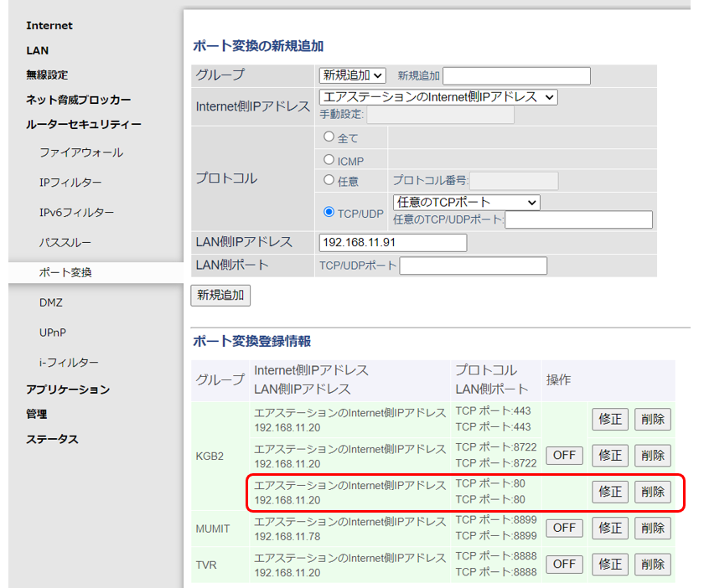Select the 任意 protocol radio button
704x588 pixels.
coord(329,180)
